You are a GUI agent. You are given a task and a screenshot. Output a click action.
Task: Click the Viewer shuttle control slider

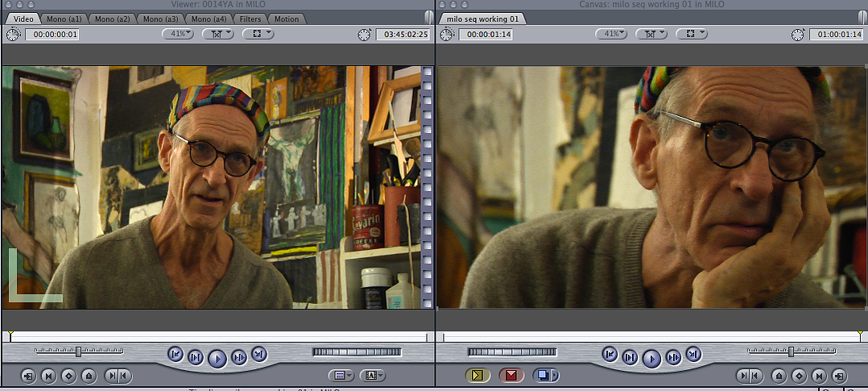point(79,351)
